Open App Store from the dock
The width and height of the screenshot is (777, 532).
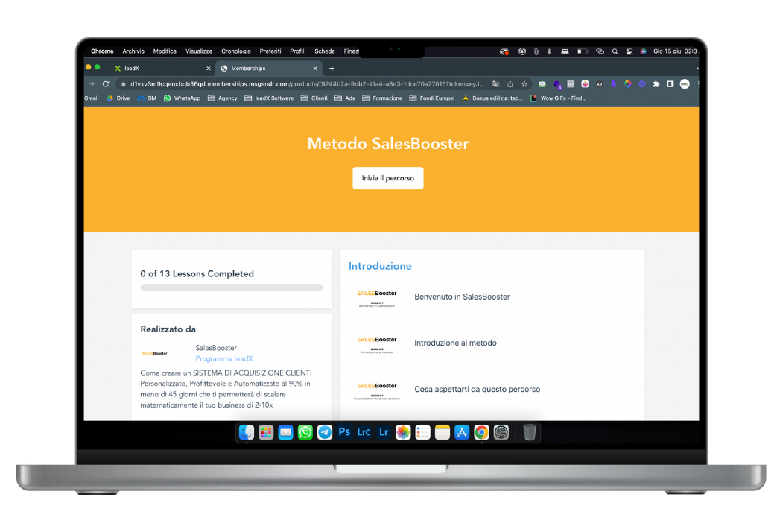[462, 432]
